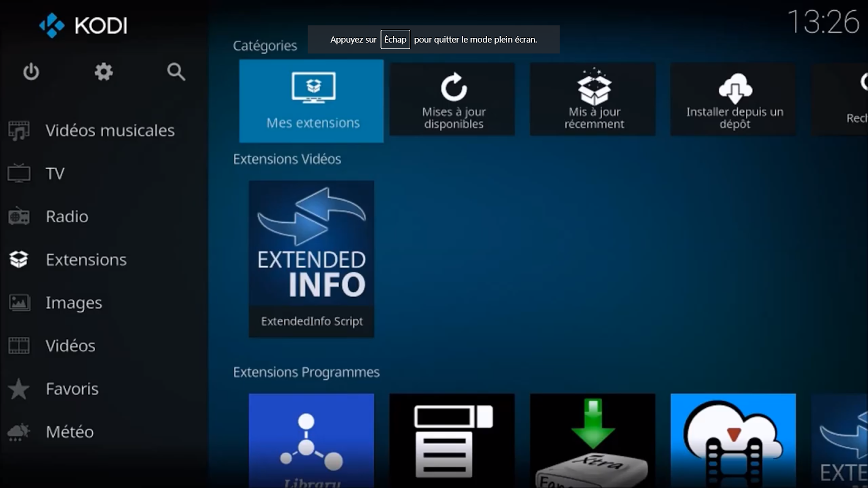This screenshot has height=488, width=868.
Task: Select the TV screen icon
Action: pyautogui.click(x=19, y=174)
